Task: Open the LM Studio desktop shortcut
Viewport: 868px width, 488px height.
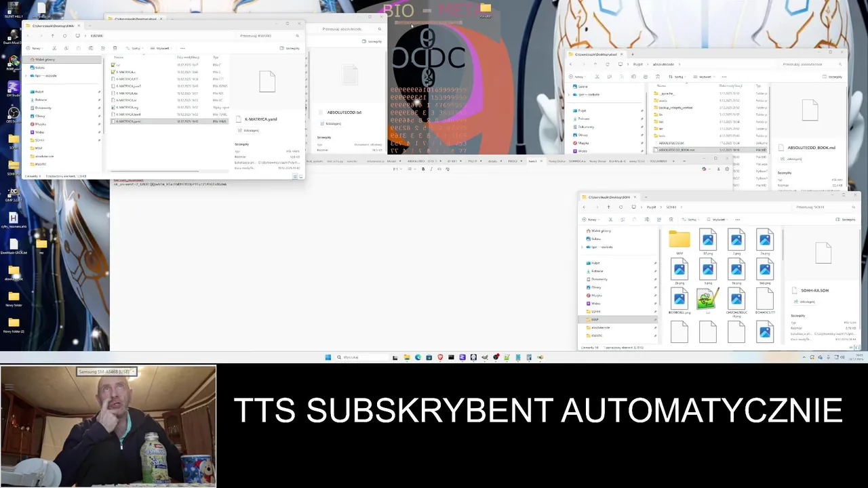Action: pyautogui.click(x=13, y=88)
